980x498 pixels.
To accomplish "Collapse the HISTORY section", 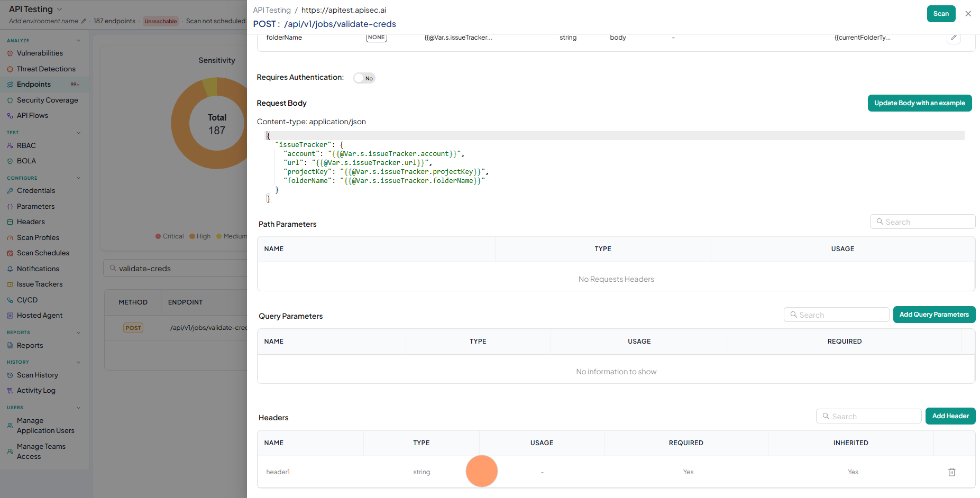I will click(x=78, y=362).
